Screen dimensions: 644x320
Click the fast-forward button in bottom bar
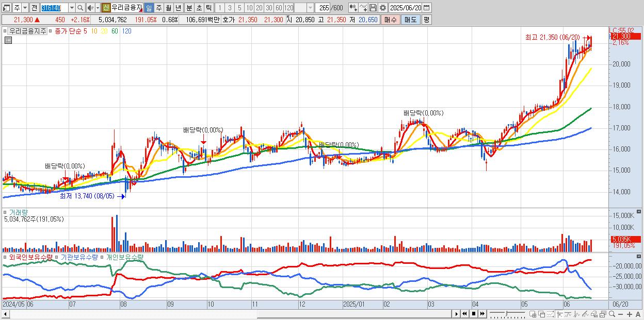tap(482, 314)
